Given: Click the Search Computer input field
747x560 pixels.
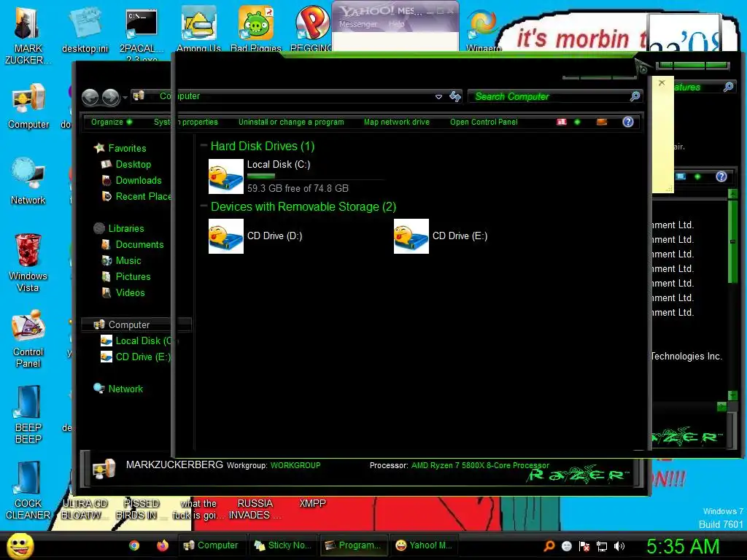Looking at the screenshot, I should 554,97.
